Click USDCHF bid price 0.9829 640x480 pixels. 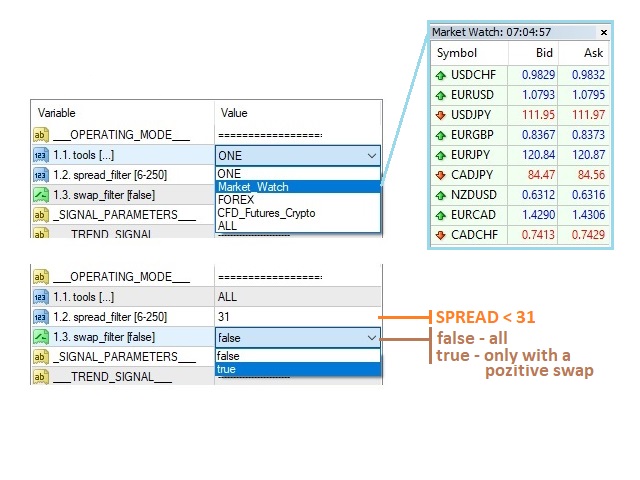tap(538, 75)
